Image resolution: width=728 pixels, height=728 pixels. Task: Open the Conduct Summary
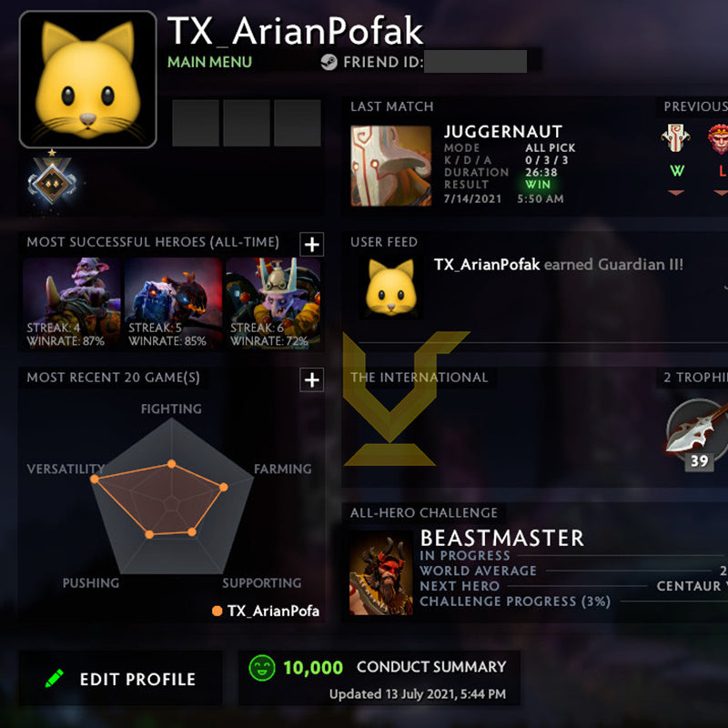tap(431, 667)
